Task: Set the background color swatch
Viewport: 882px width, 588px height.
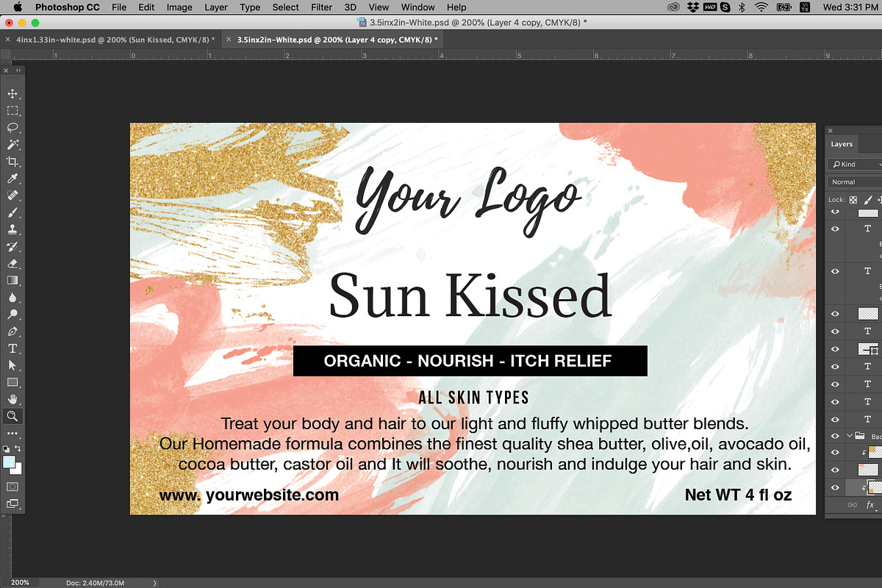Action: [x=18, y=469]
